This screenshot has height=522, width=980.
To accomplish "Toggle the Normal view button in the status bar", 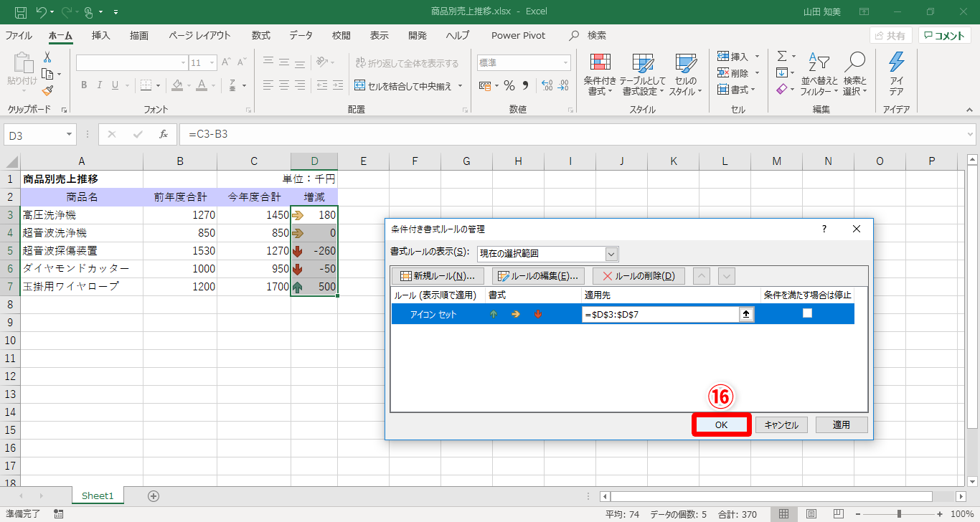I will tap(784, 513).
